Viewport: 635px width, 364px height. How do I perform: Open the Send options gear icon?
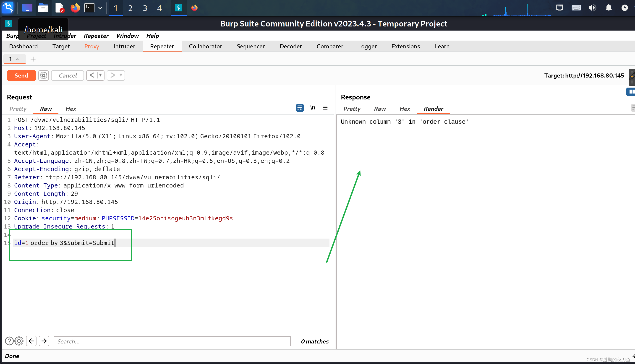[x=44, y=75]
